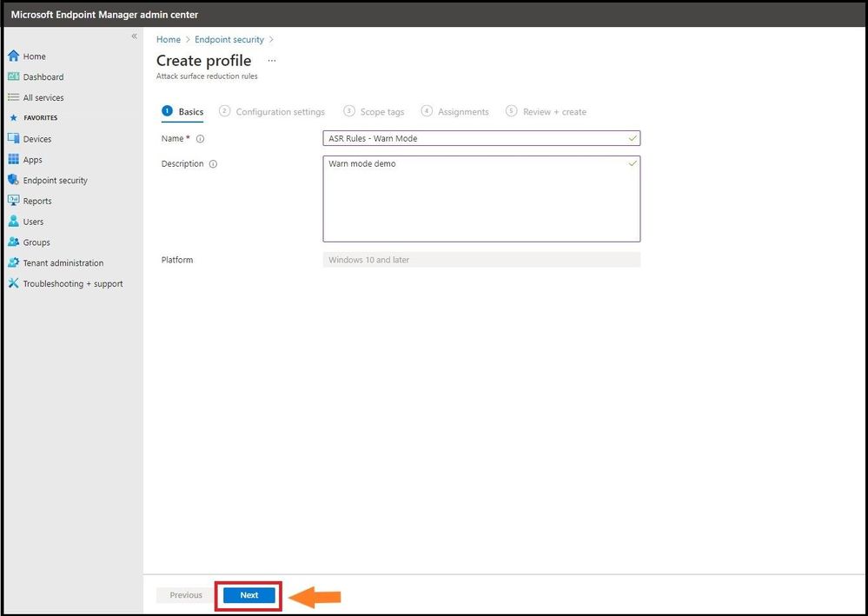
Task: Click the All services list icon
Action: (13, 96)
